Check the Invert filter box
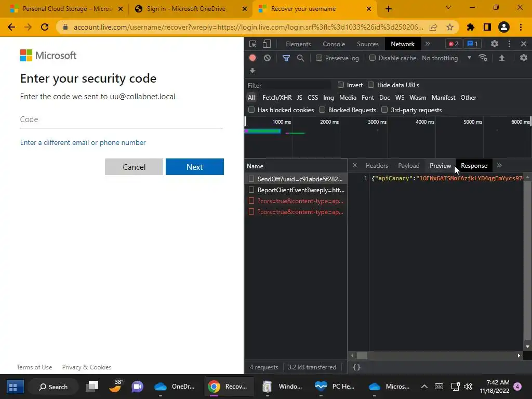 pos(341,85)
